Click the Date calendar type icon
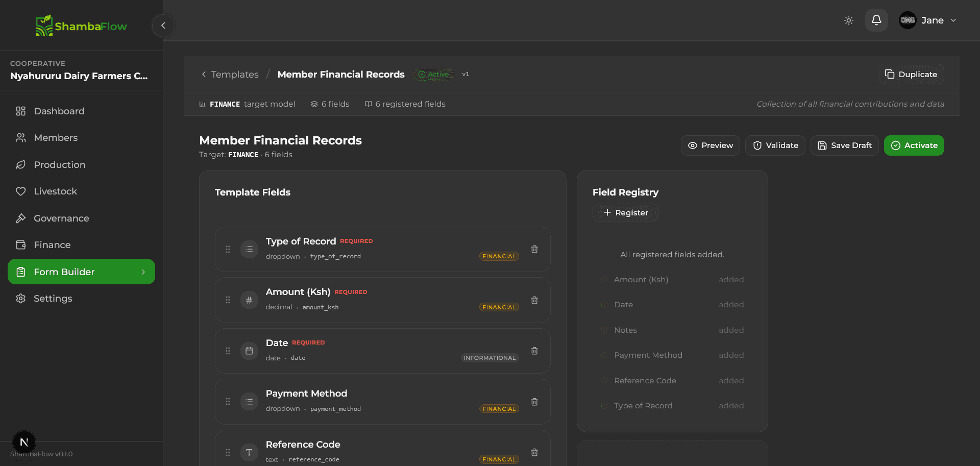The image size is (980, 466). pos(249,351)
